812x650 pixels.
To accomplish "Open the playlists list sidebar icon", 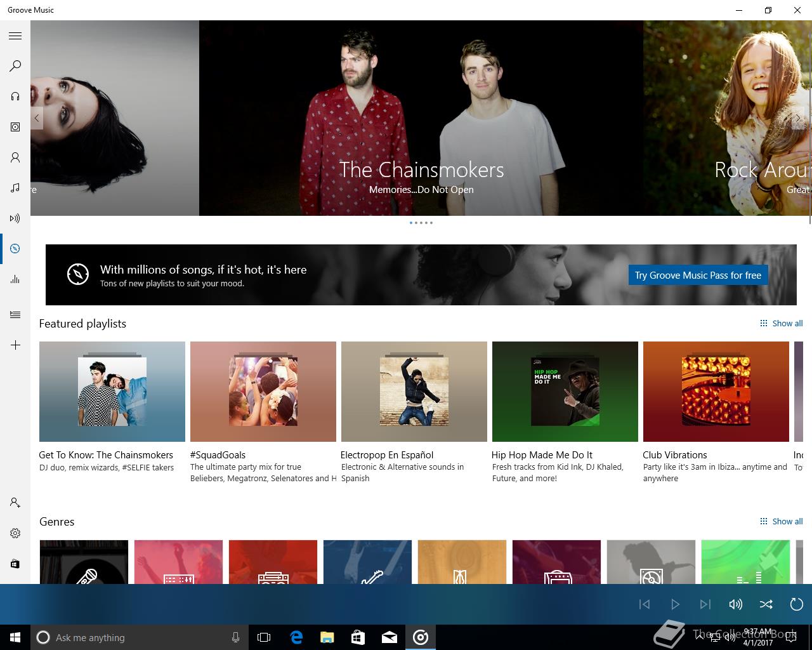I will 15,315.
